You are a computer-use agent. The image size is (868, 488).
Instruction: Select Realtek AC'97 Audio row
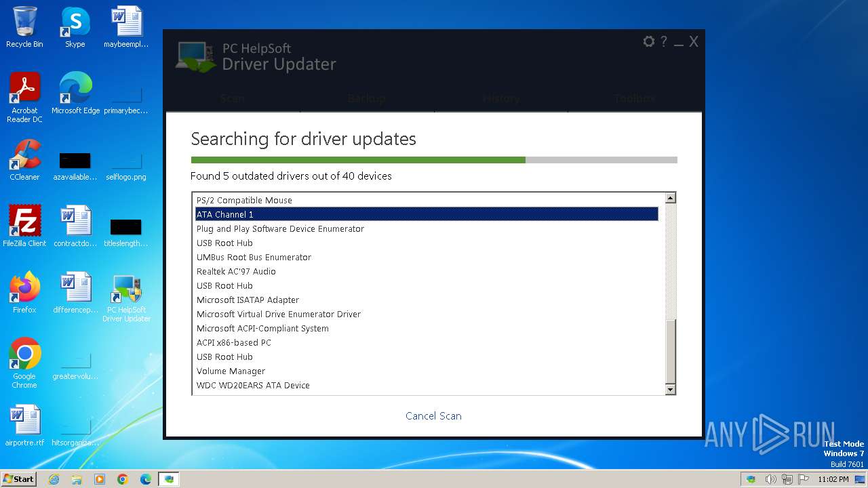427,272
